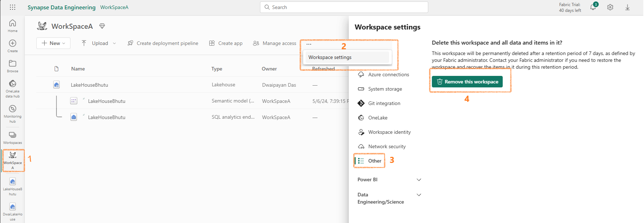Open System storage settings
The width and height of the screenshot is (644, 223).
(380, 89)
